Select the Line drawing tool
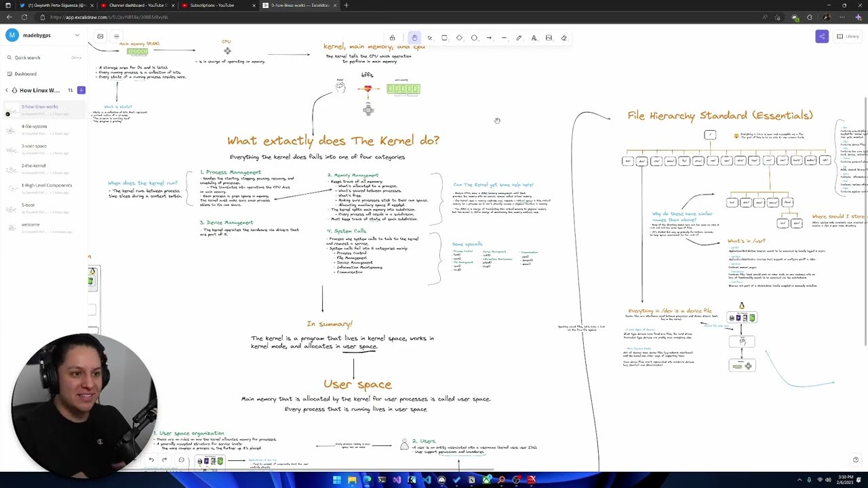 [x=504, y=38]
